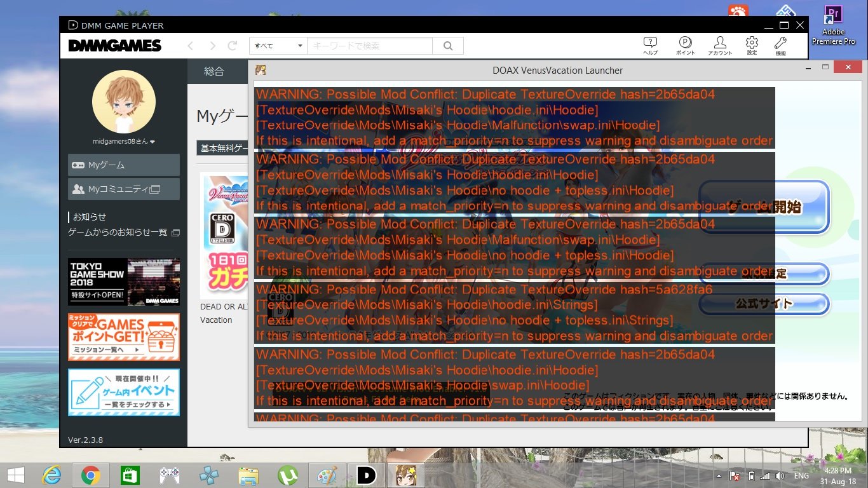Click the ゲーム内イベント banner
Image resolution: width=868 pixels, height=488 pixels.
click(124, 393)
